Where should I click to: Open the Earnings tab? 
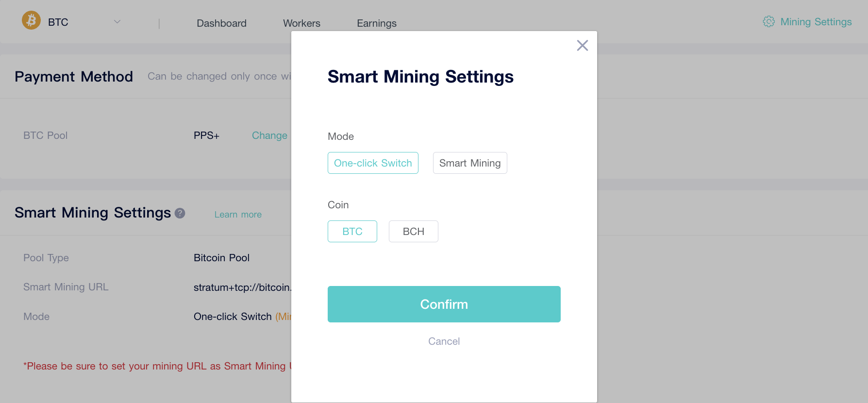pyautogui.click(x=377, y=23)
